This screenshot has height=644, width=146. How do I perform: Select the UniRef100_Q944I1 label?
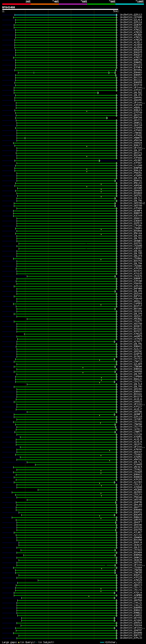click(x=131, y=218)
